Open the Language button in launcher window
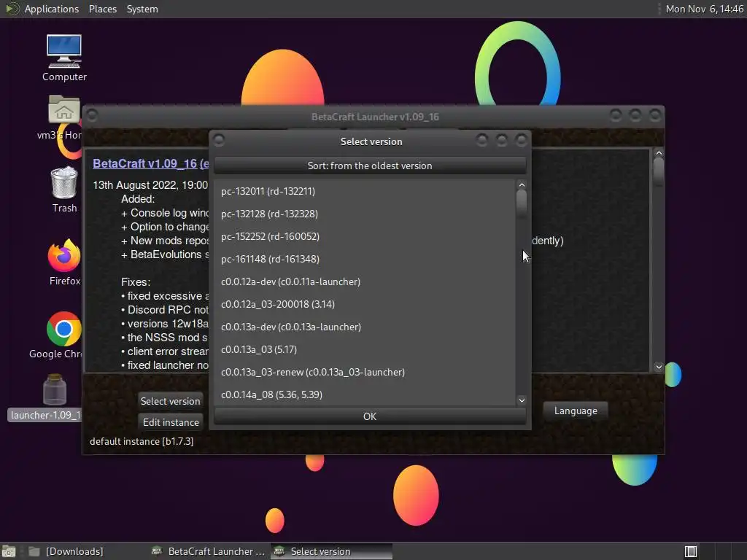 pos(576,411)
